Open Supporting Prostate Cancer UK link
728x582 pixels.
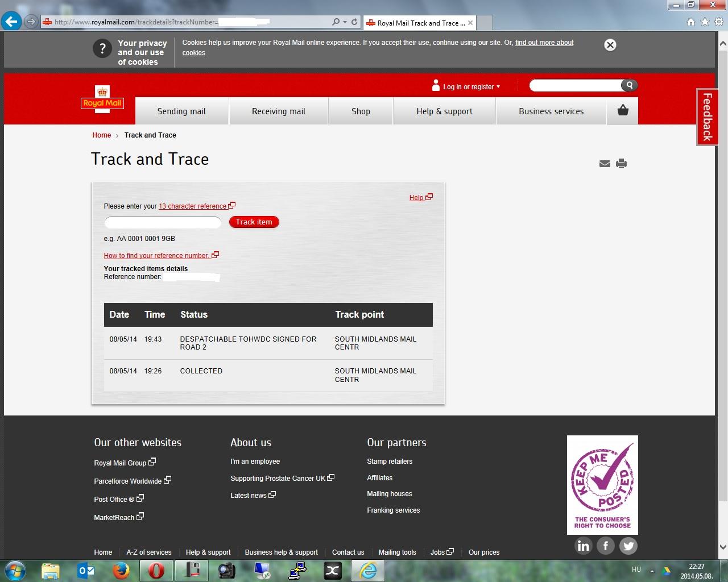(282, 479)
